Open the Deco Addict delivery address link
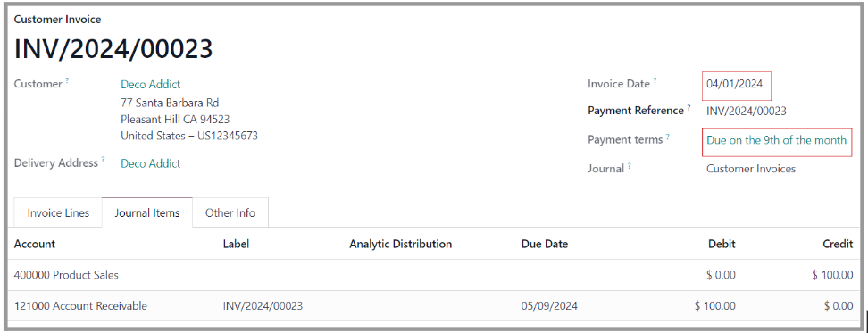The image size is (868, 333). pyautogui.click(x=151, y=163)
